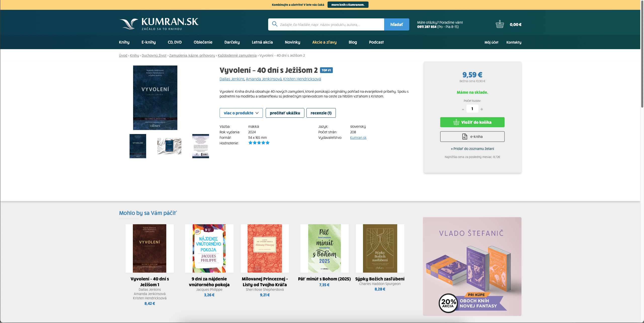Add the book with 'Vložiť do košíka'
This screenshot has height=323, width=644.
coord(472,122)
